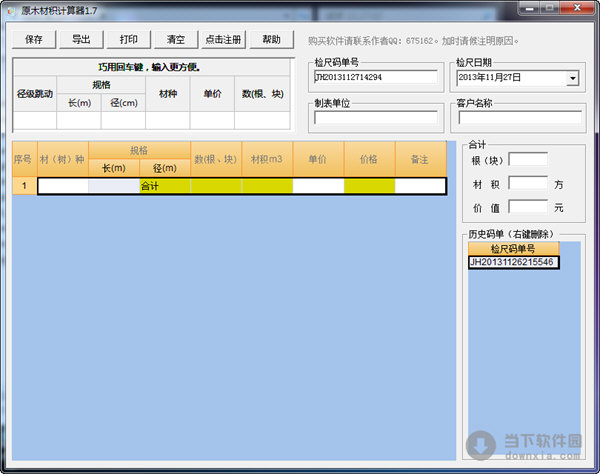The image size is (600, 474).
Task: Click the application icon in title bar
Action: coord(11,9)
